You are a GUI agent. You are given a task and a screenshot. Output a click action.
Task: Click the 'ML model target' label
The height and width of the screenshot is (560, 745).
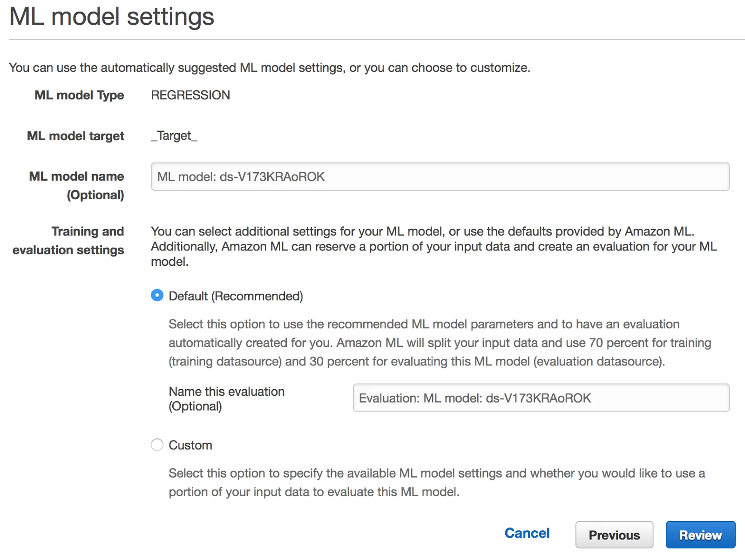(75, 136)
